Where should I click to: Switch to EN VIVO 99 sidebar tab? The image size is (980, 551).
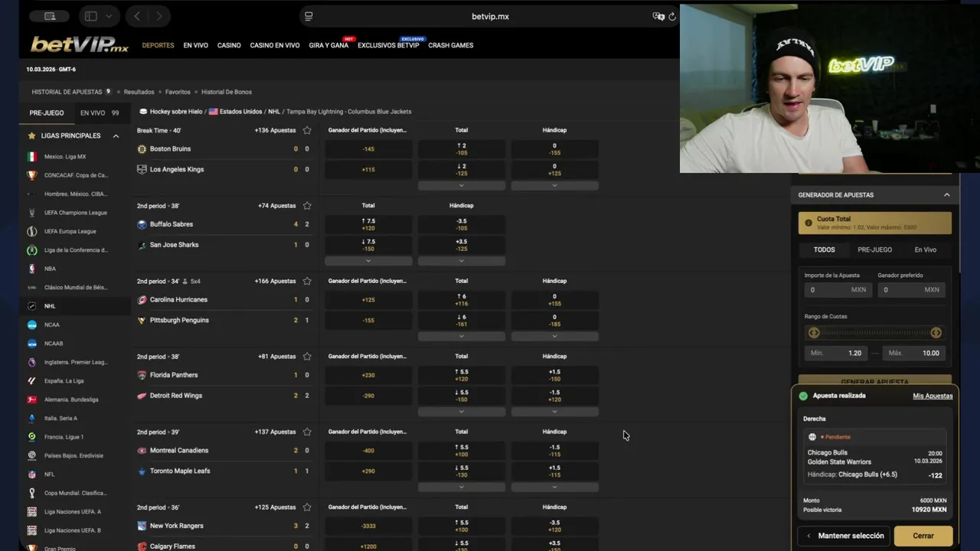pos(100,112)
